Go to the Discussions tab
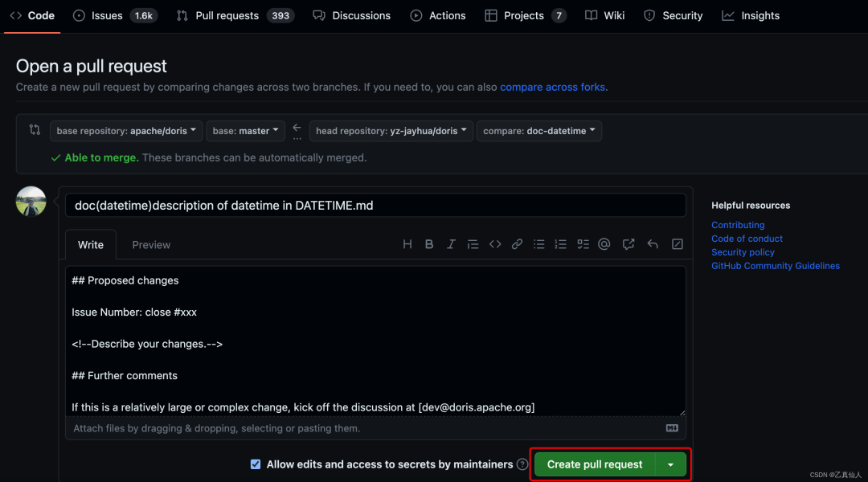Screen dimensions: 868x482 351,15
